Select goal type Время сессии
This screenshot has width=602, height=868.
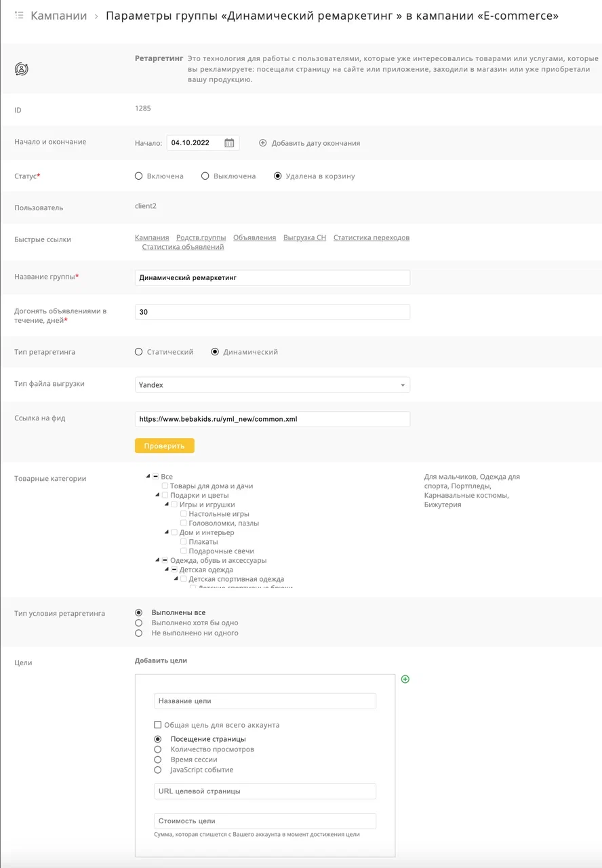[x=158, y=759]
